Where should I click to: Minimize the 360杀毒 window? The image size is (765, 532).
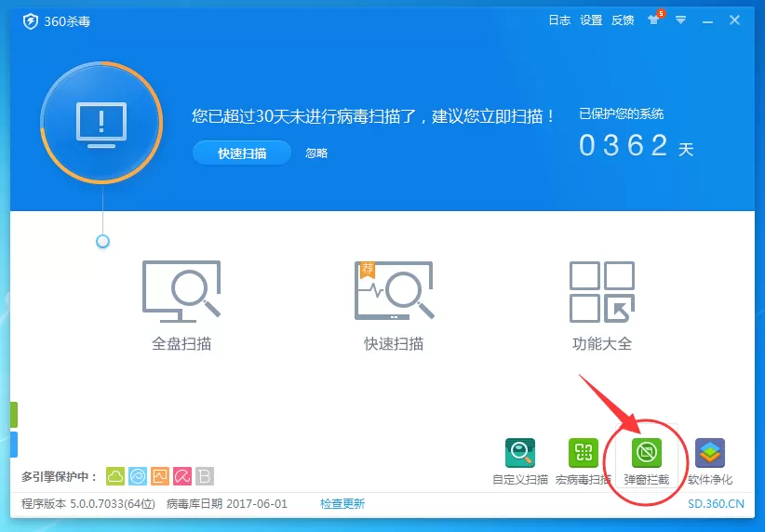click(x=707, y=21)
